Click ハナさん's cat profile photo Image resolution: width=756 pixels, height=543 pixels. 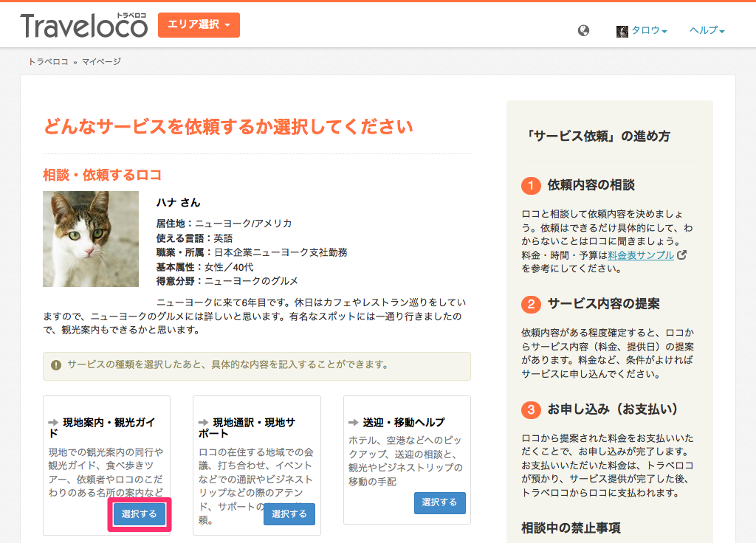(91, 239)
